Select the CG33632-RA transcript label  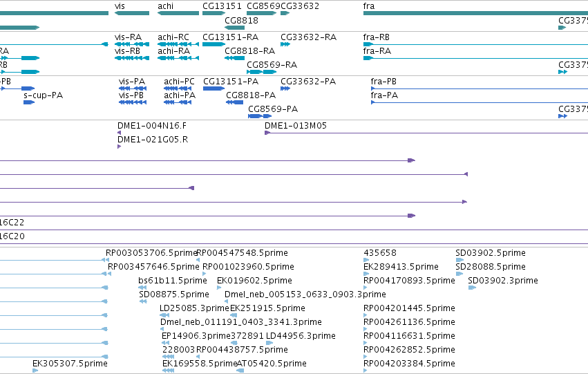309,37
